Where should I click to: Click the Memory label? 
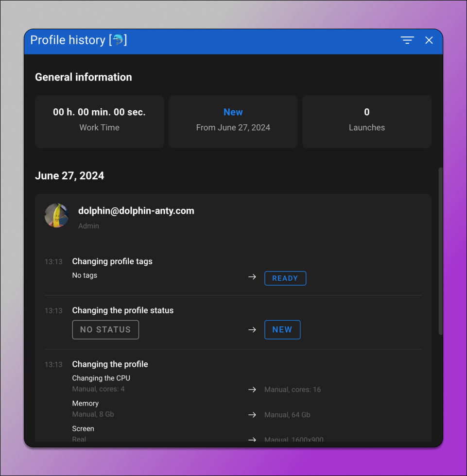(86, 404)
